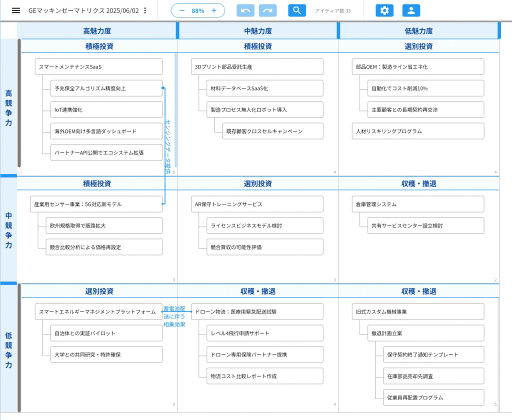Open settings gear icon
This screenshot has height=420, width=512.
pyautogui.click(x=384, y=10)
